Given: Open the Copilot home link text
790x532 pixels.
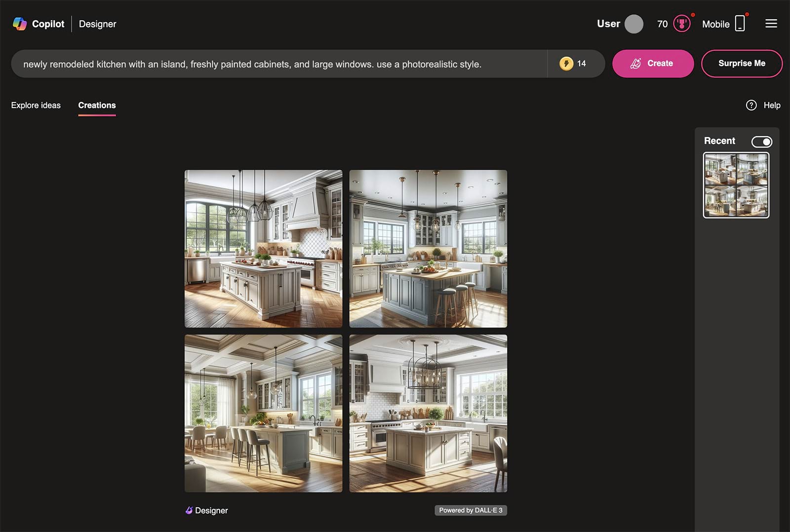Looking at the screenshot, I should [x=48, y=24].
